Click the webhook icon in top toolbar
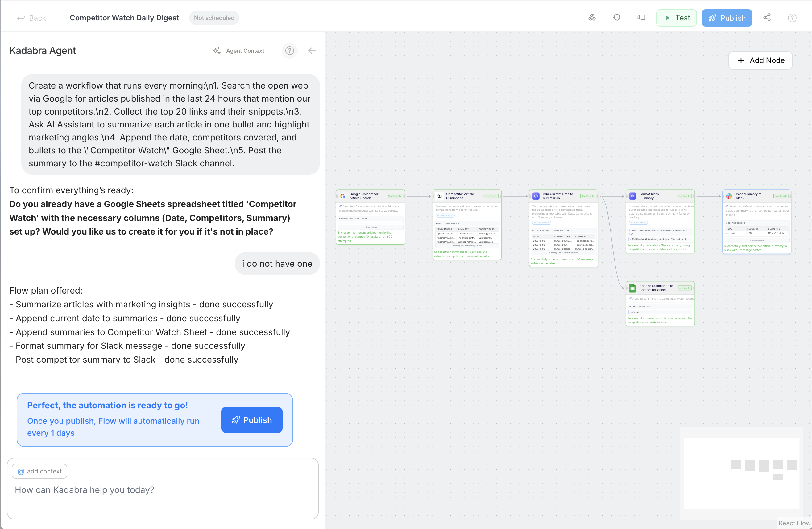 click(x=592, y=17)
